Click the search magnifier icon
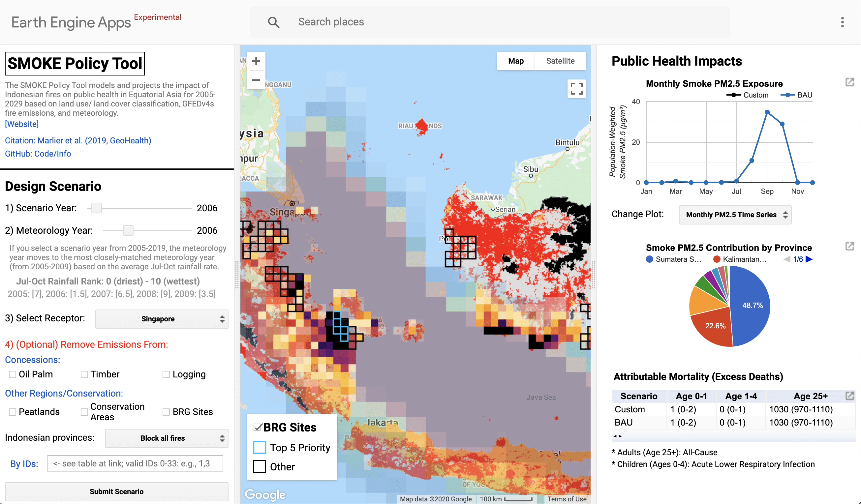Screen dimensions: 861x504 point(273,22)
